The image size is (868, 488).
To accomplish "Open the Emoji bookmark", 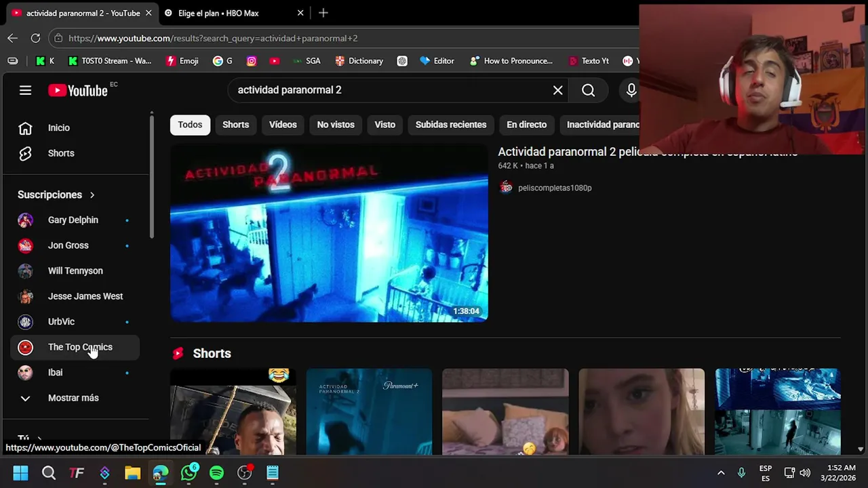I will [x=182, y=61].
